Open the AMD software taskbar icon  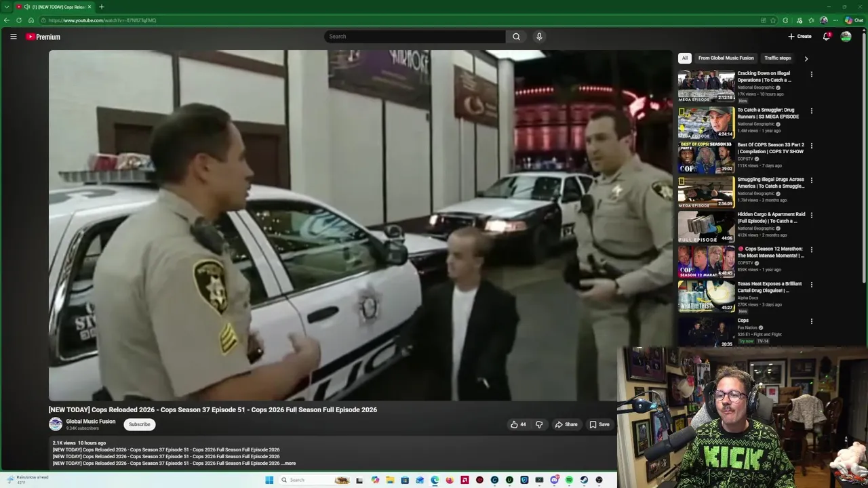465,480
